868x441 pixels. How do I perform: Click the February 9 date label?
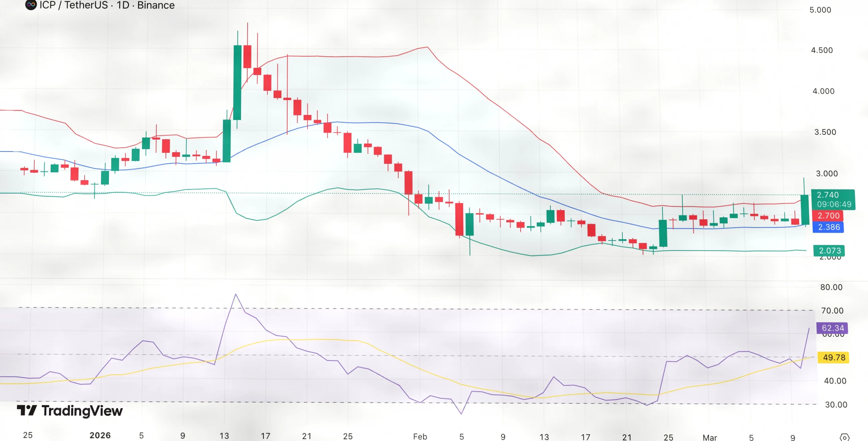click(503, 437)
